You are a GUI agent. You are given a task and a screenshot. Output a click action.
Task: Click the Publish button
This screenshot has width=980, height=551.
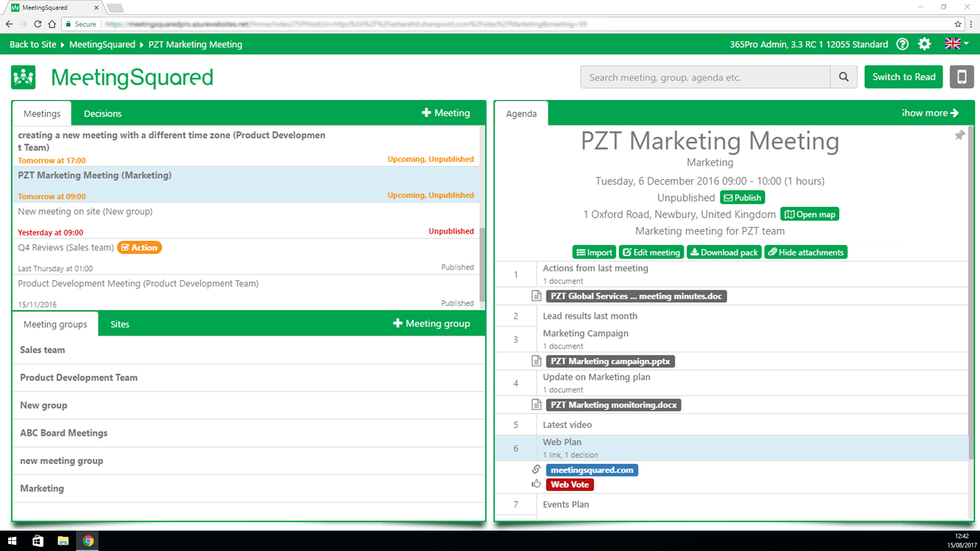tap(742, 198)
